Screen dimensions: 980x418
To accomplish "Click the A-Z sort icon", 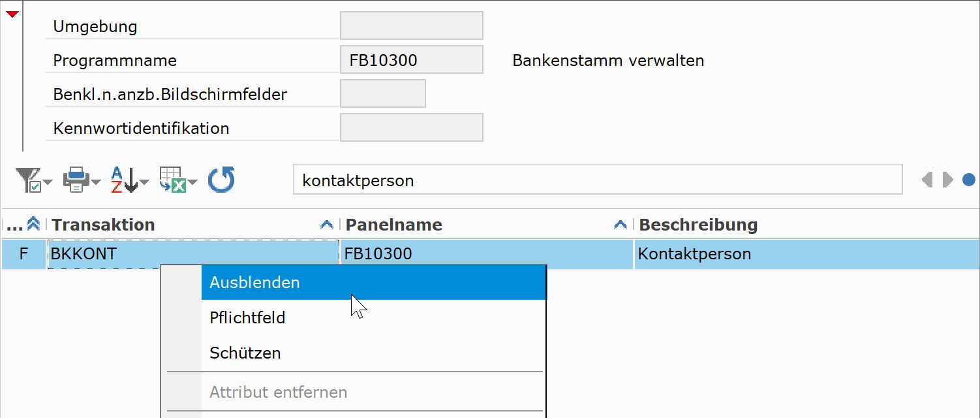I will 124,180.
